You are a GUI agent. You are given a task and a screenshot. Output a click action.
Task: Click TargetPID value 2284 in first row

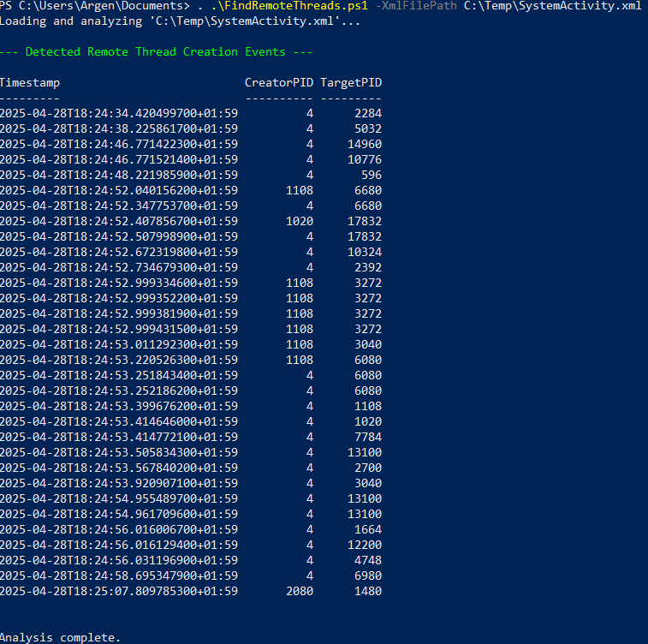(x=368, y=113)
